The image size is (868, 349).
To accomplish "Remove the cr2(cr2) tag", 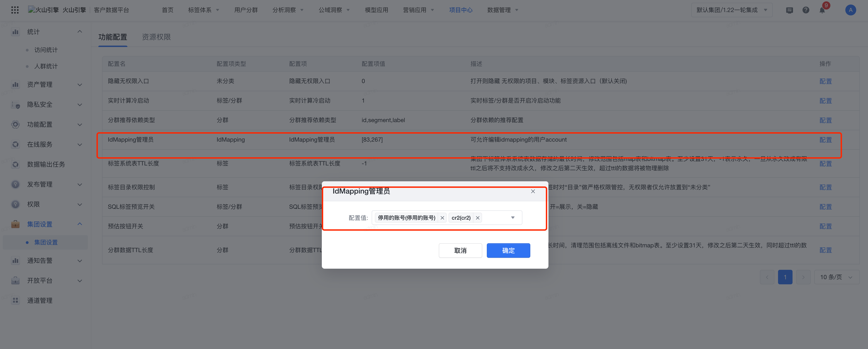I will pos(478,218).
